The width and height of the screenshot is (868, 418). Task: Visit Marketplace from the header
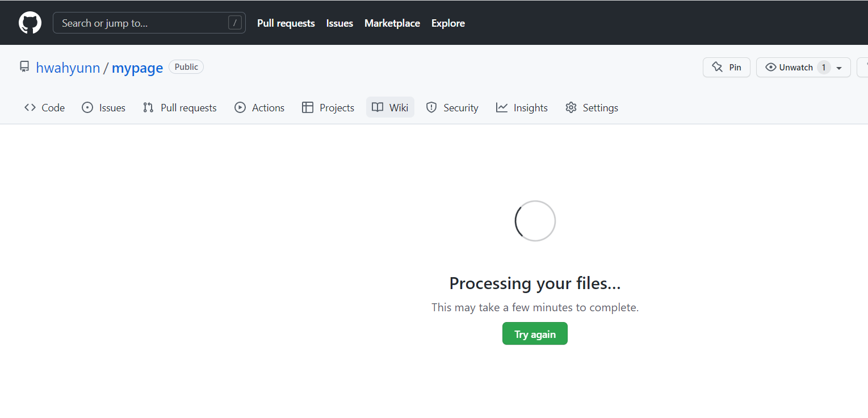[392, 23]
